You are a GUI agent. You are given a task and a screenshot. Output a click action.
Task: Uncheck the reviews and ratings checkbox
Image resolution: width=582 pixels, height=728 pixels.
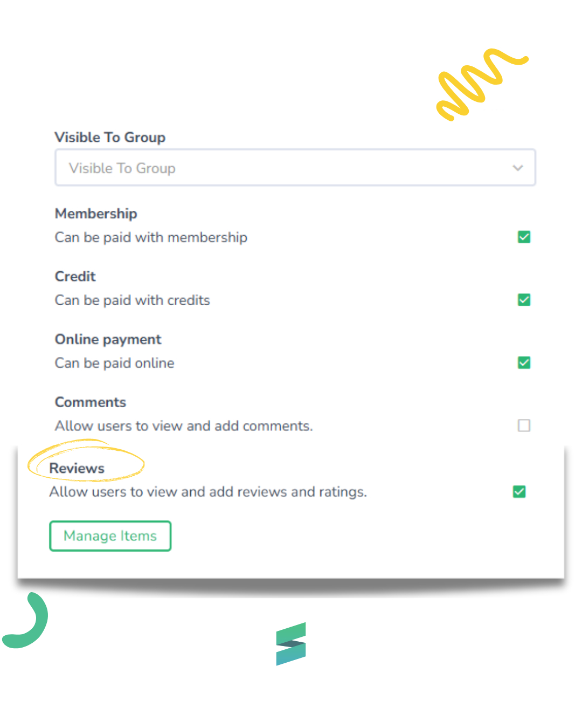point(519,492)
